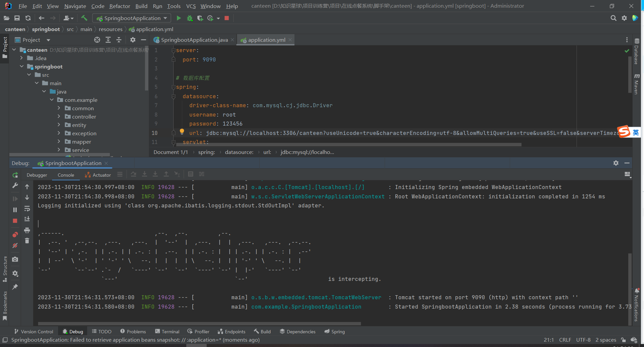The width and height of the screenshot is (644, 347).
Task: Switch to the Actuator tab
Action: click(98, 175)
